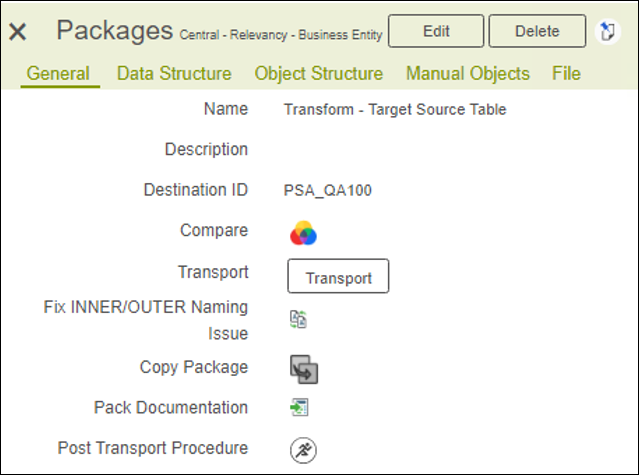Image resolution: width=639 pixels, height=475 pixels.
Task: Click the Copy Package icon
Action: tap(304, 369)
